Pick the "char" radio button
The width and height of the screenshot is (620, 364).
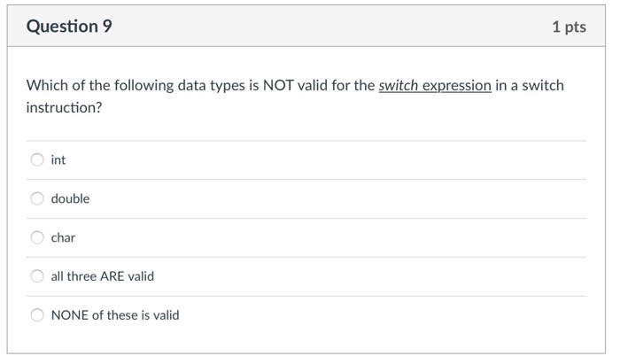[37, 237]
